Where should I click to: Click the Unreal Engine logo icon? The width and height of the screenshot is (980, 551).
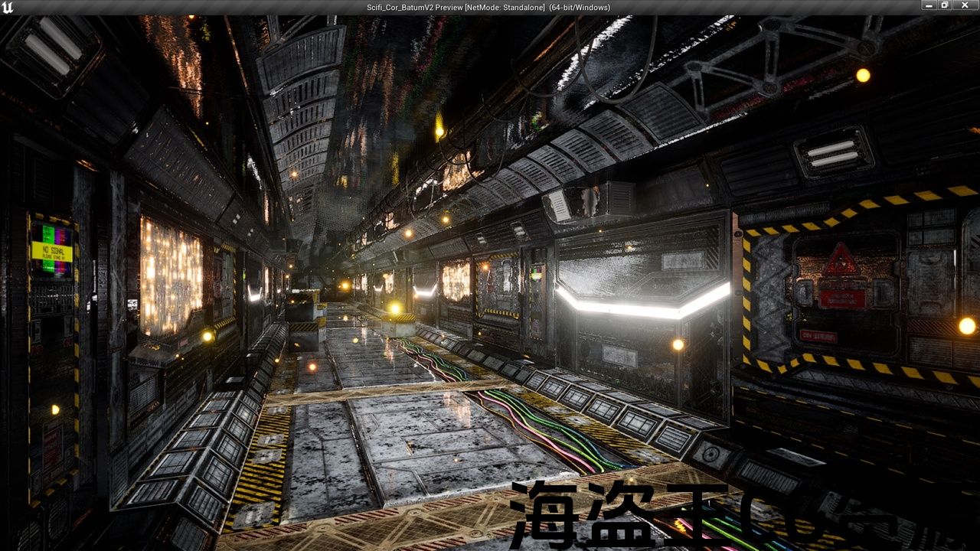point(7,7)
